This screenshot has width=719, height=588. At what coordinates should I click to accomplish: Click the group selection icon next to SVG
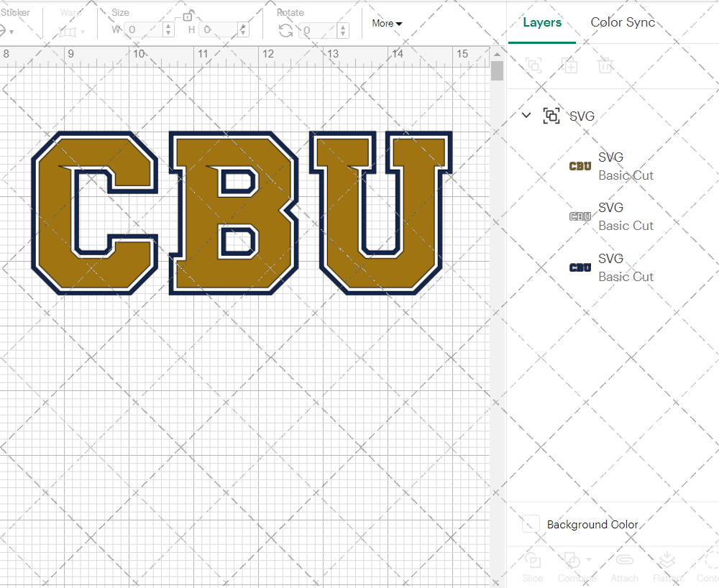tap(551, 115)
